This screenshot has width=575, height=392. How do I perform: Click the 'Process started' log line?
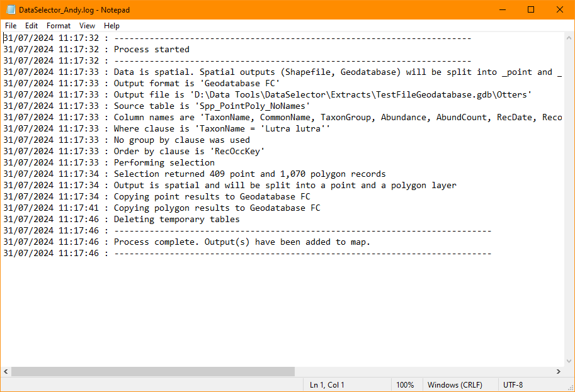(x=96, y=50)
